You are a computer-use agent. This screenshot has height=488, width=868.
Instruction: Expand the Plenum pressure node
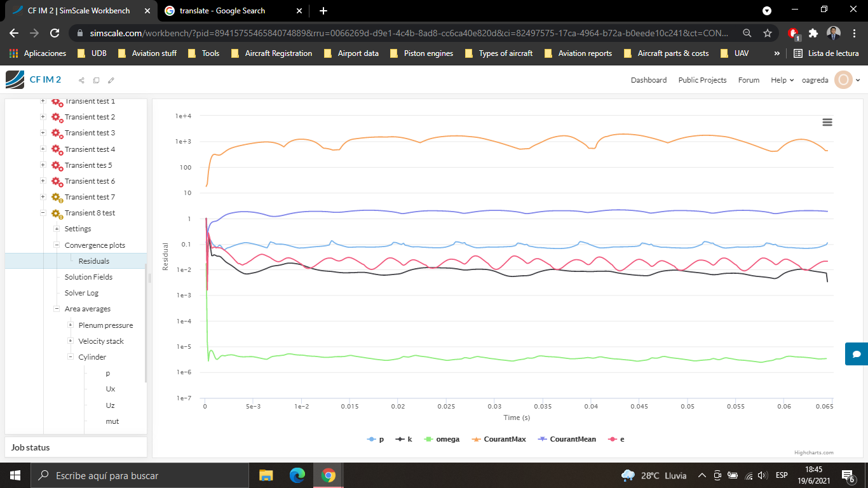point(71,325)
